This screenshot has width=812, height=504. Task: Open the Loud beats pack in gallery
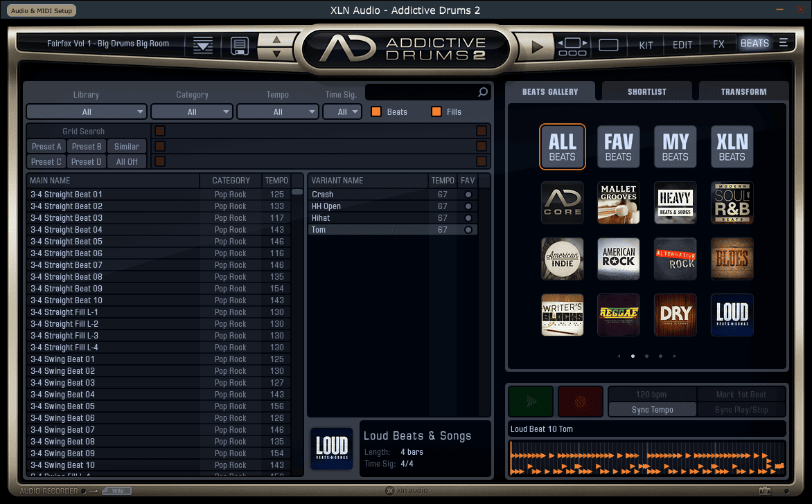tap(732, 314)
